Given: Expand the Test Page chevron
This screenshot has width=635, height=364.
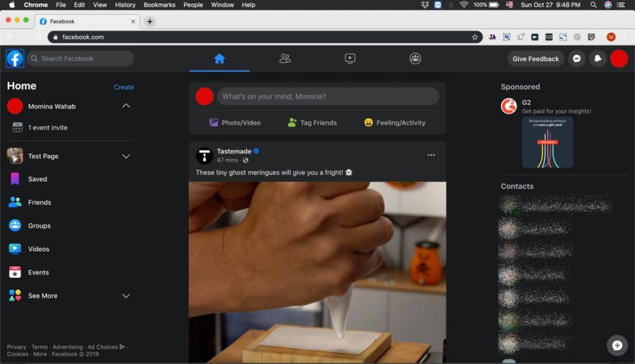Looking at the screenshot, I should [x=127, y=156].
